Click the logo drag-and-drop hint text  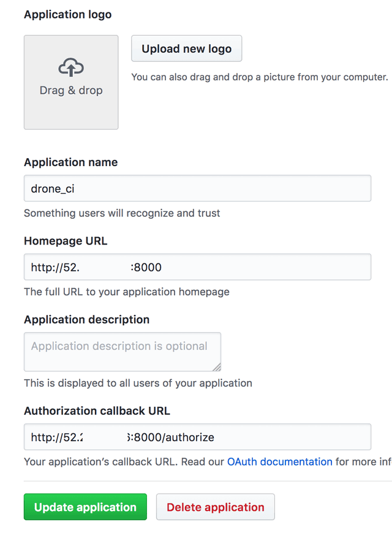pos(260,77)
